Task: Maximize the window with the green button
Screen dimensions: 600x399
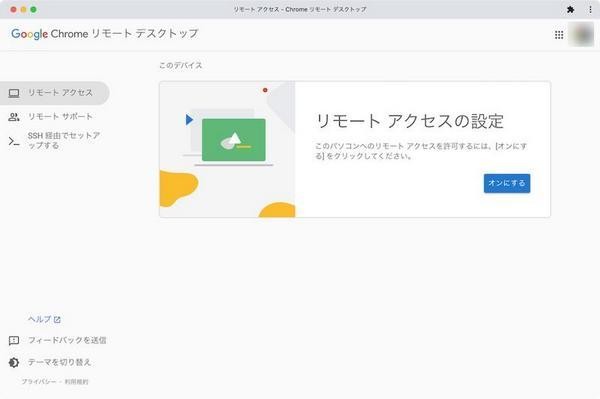Action: (x=33, y=10)
